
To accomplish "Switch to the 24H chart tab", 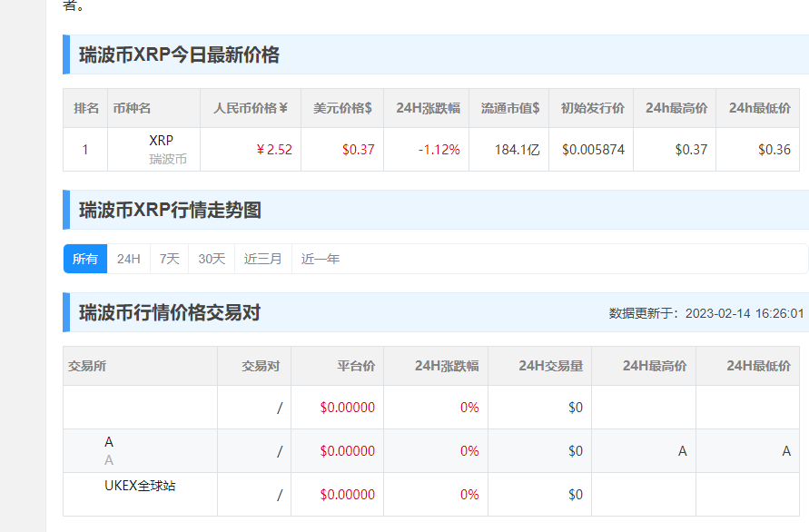I will point(127,259).
